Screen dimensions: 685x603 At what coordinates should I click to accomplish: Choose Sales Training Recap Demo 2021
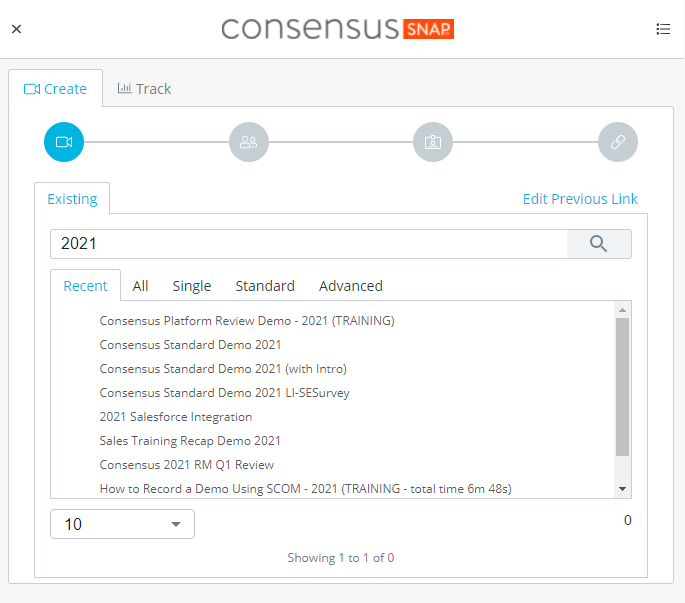pos(190,441)
